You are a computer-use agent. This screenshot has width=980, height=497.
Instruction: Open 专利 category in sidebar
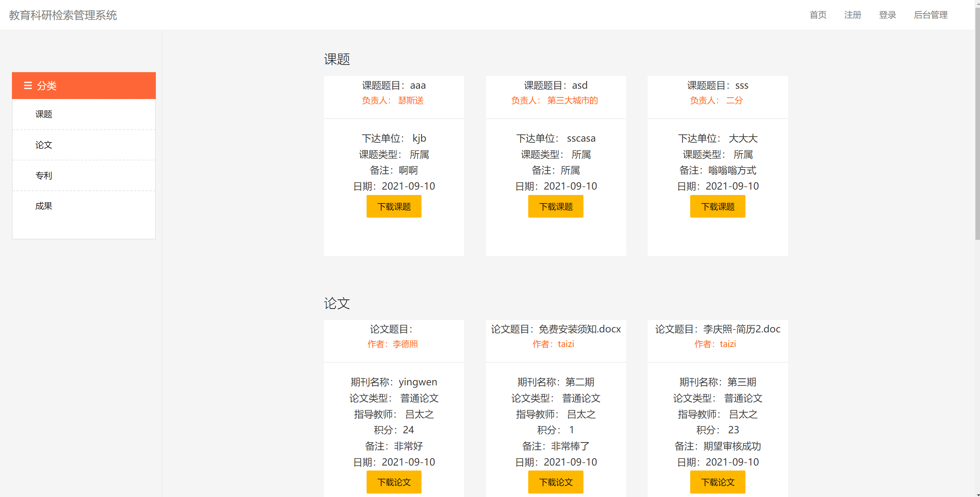click(44, 176)
